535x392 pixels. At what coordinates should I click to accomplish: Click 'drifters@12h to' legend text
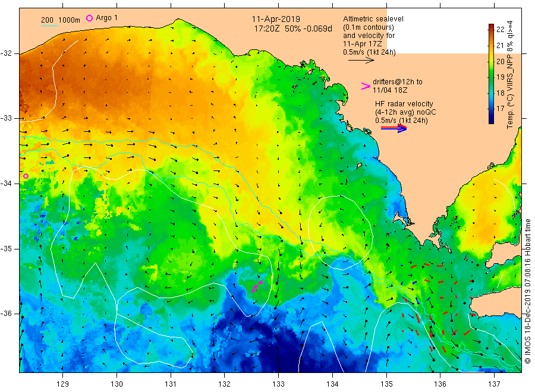coord(398,82)
